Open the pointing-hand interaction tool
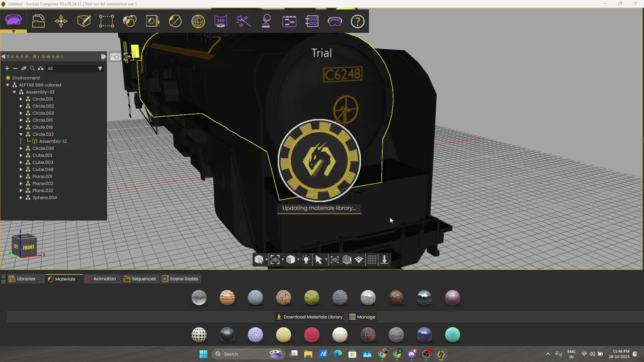Image resolution: width=644 pixels, height=362 pixels. 267,21
